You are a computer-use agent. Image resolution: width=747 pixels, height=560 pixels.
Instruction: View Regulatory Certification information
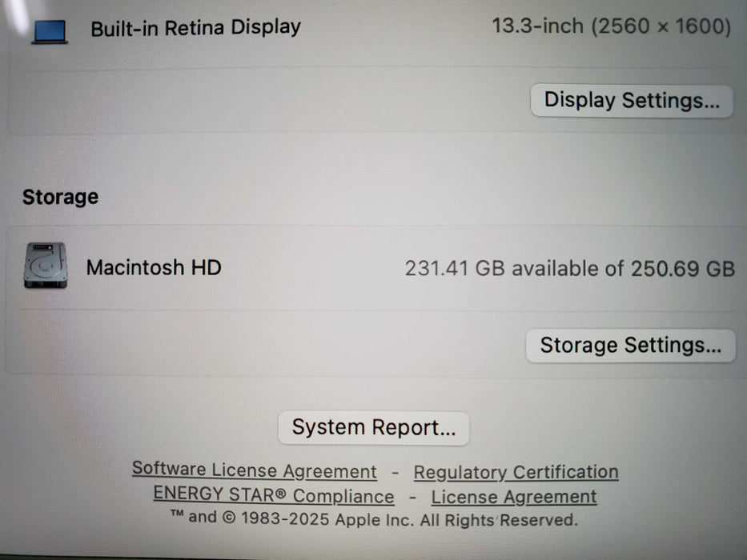516,472
